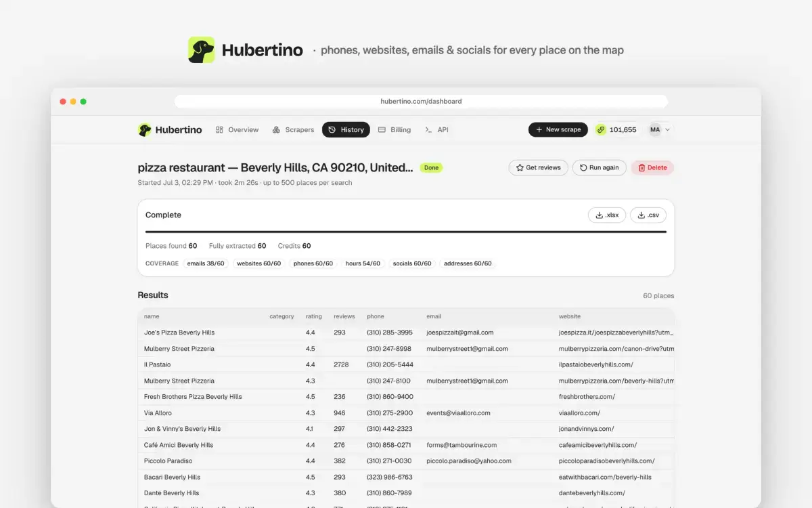This screenshot has height=508, width=812.
Task: Click the 2728 reviews cell
Action: (341, 364)
